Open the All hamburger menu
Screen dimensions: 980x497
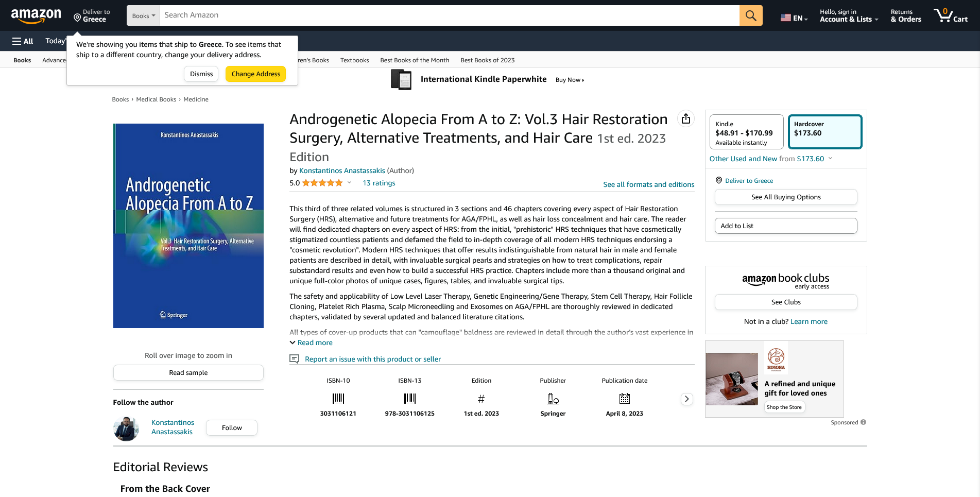coord(23,41)
